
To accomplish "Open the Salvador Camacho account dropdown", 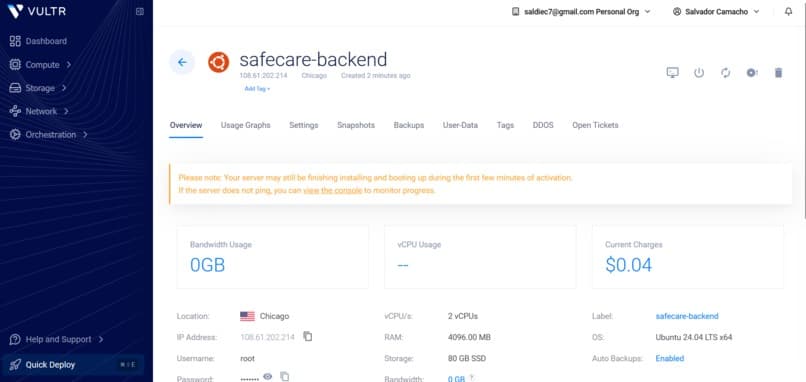I will (x=716, y=11).
